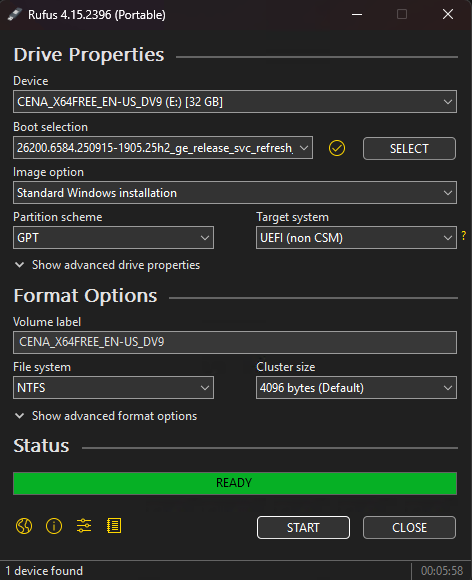Image resolution: width=472 pixels, height=580 pixels.
Task: Show the log icon
Action: 114,526
